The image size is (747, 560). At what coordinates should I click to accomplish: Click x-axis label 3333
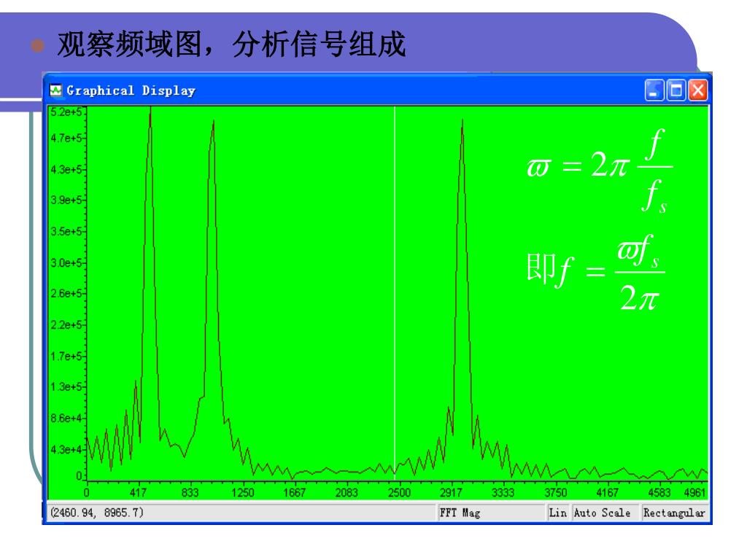pos(503,492)
